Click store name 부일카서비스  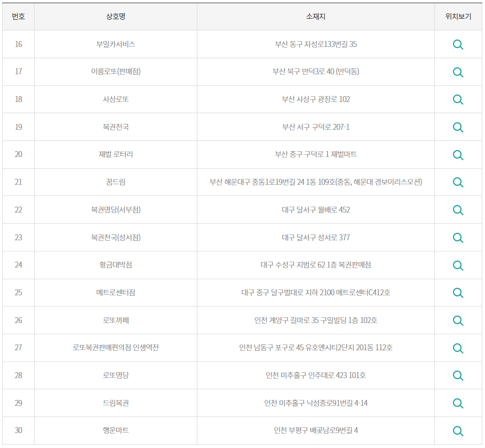coord(116,44)
